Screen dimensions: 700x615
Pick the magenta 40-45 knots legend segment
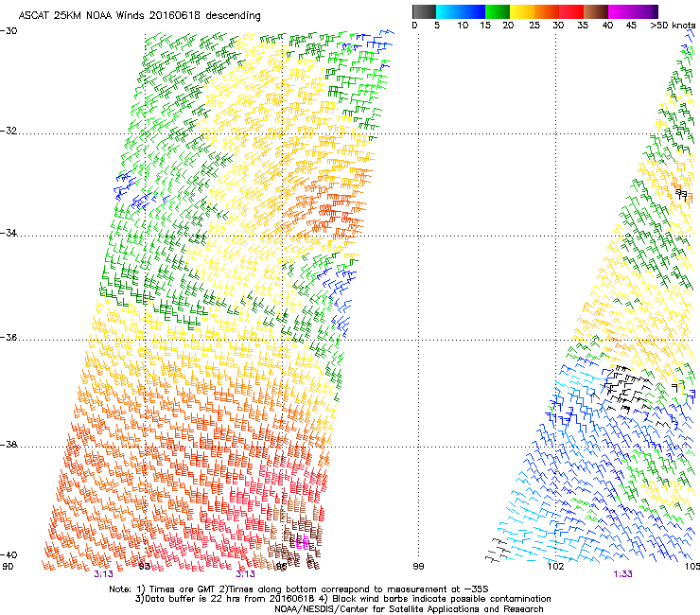pos(621,11)
